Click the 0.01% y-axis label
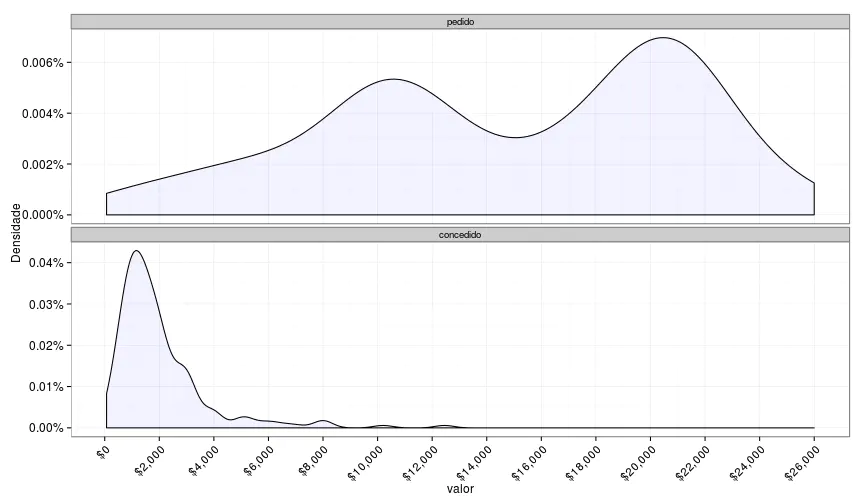The width and height of the screenshot is (864, 504). point(46,387)
